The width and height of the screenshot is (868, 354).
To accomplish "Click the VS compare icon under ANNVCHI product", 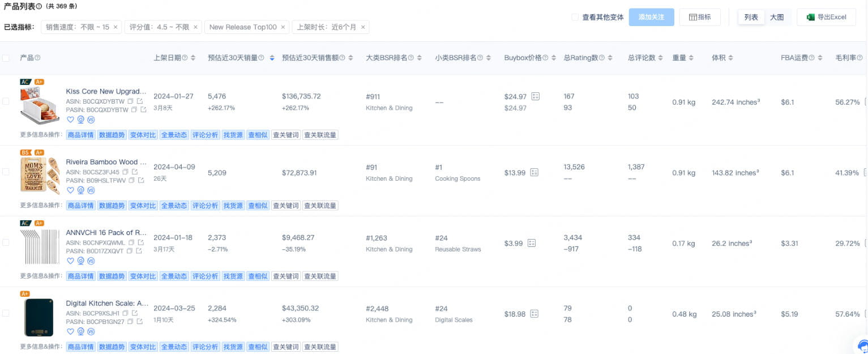I will coord(91,261).
